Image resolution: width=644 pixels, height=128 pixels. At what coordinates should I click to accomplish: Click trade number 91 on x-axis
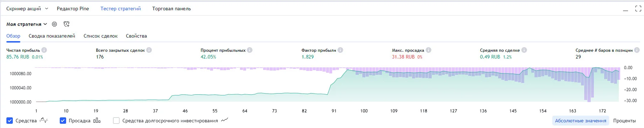coord(334,111)
